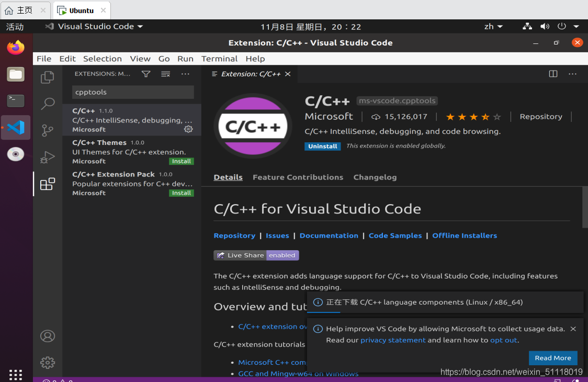Dismiss the usage data notification
Image resolution: width=588 pixels, height=382 pixels.
pos(573,329)
